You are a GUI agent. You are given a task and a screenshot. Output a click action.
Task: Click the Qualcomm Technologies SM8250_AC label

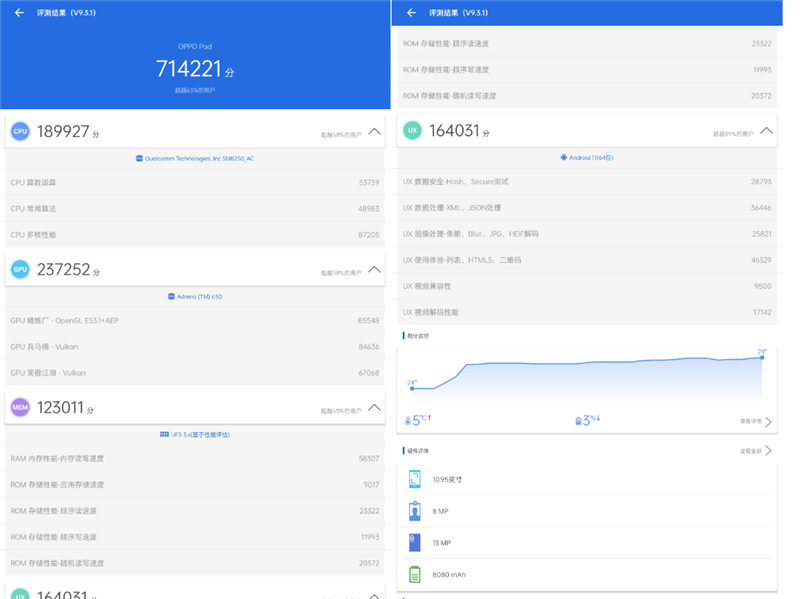(x=199, y=159)
